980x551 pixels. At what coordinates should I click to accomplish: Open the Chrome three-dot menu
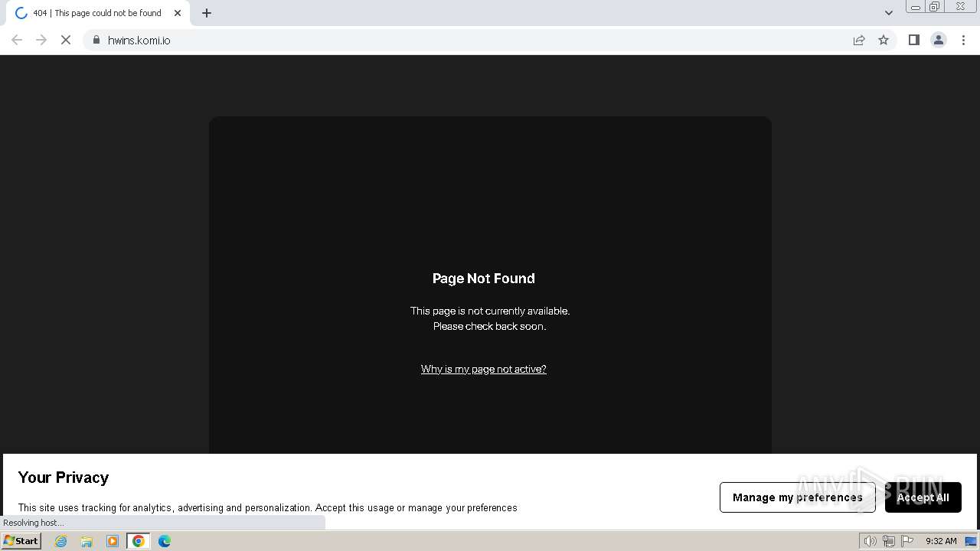tap(963, 40)
